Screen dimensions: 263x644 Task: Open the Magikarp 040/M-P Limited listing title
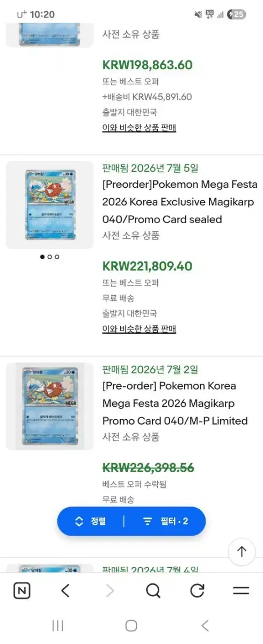tap(175, 403)
